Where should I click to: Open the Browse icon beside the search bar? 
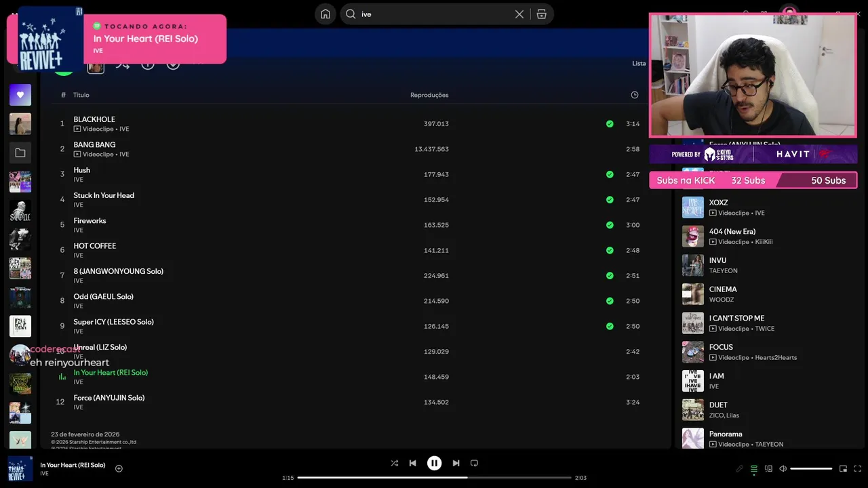click(x=541, y=14)
